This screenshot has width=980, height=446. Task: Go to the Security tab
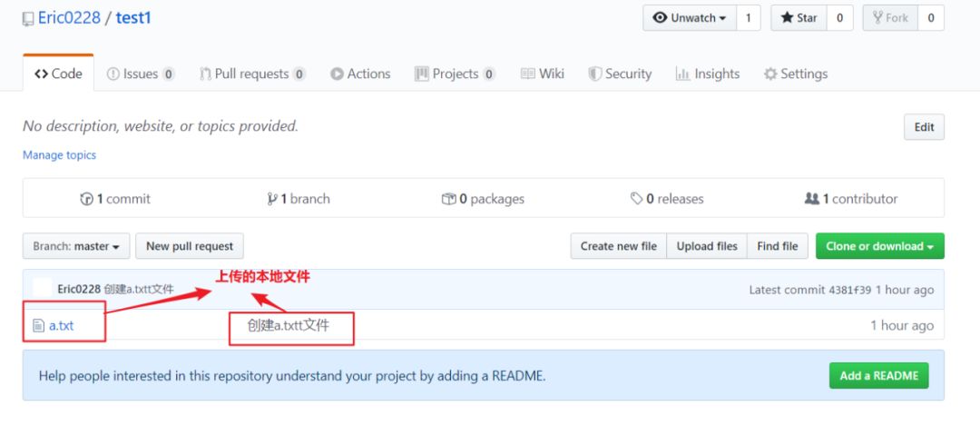tap(620, 74)
